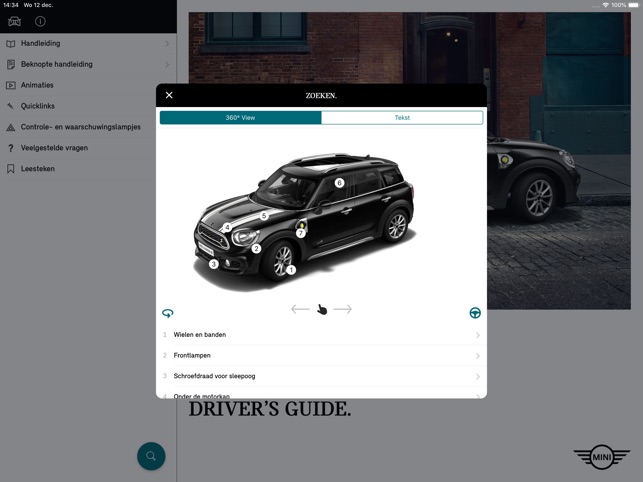
Task: Tap the round search button
Action: pos(151,456)
